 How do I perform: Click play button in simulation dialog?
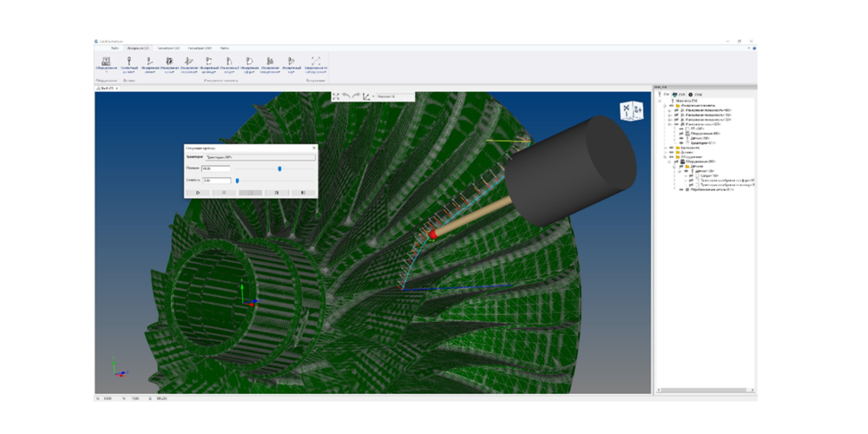tap(198, 193)
